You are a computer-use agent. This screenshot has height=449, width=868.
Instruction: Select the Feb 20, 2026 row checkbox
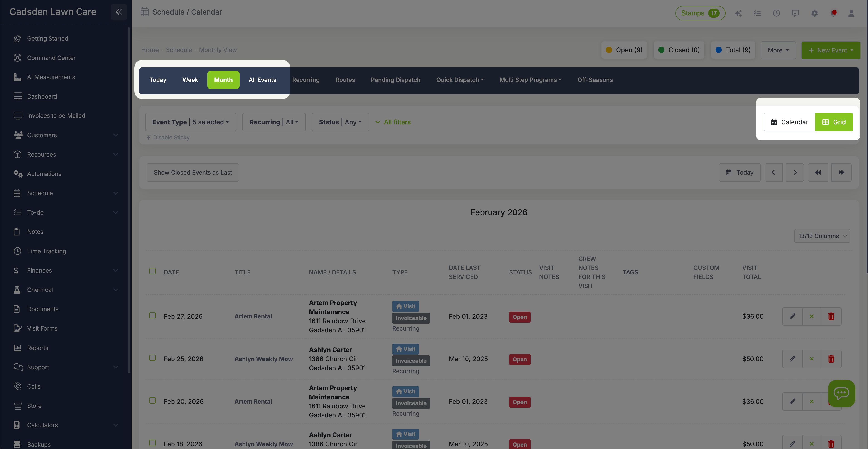pyautogui.click(x=152, y=400)
